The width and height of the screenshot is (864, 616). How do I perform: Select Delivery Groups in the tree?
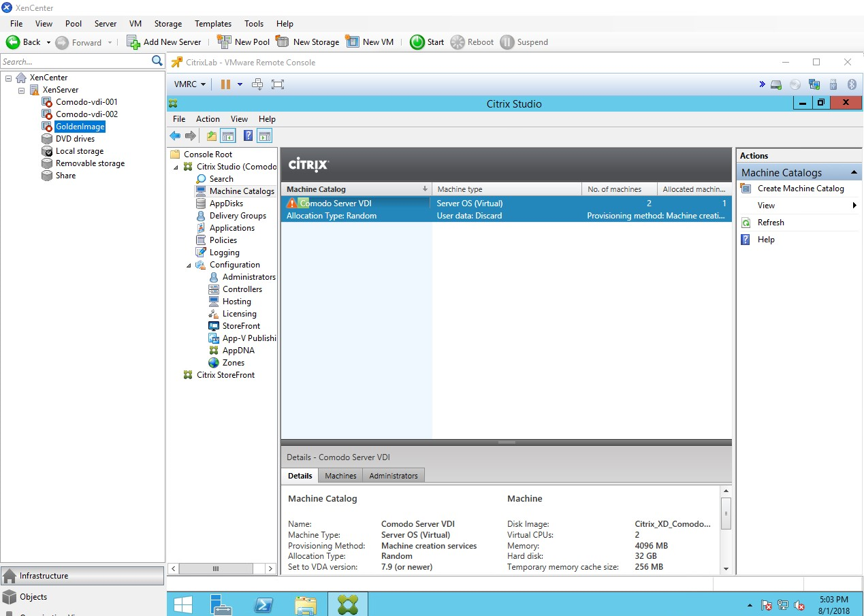point(238,216)
